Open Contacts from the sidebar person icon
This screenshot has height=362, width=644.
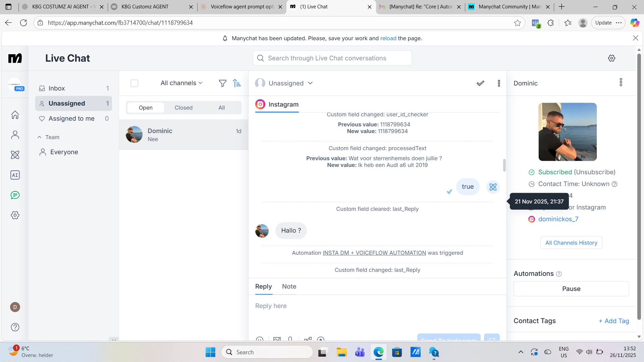point(15,135)
